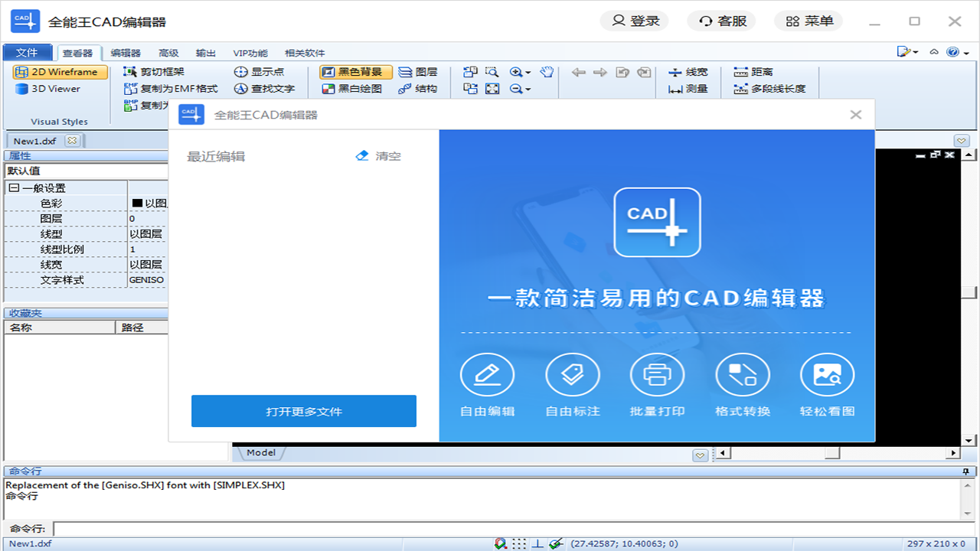Open the Zoom In dropdown arrow
Image resolution: width=980 pixels, height=551 pixels.
point(528,71)
